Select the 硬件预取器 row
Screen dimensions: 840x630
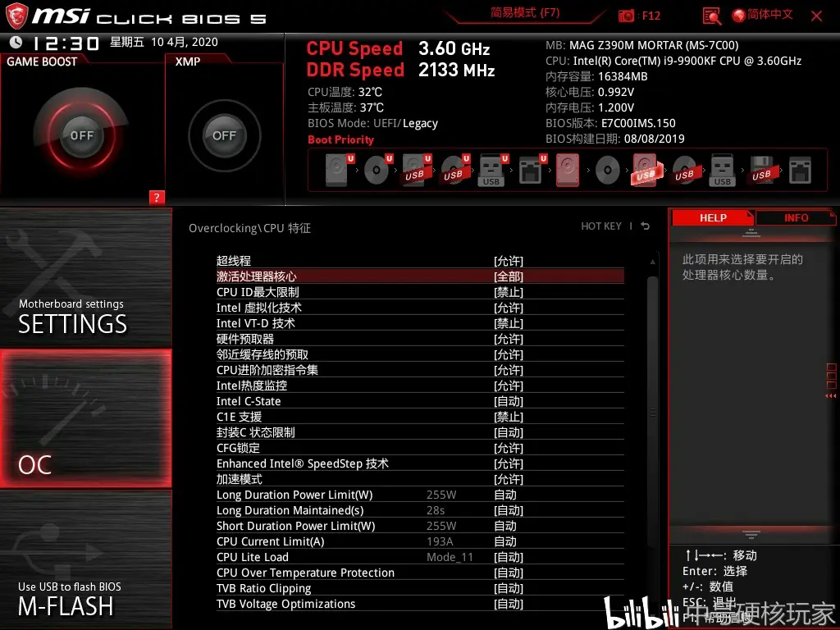pyautogui.click(x=420, y=339)
